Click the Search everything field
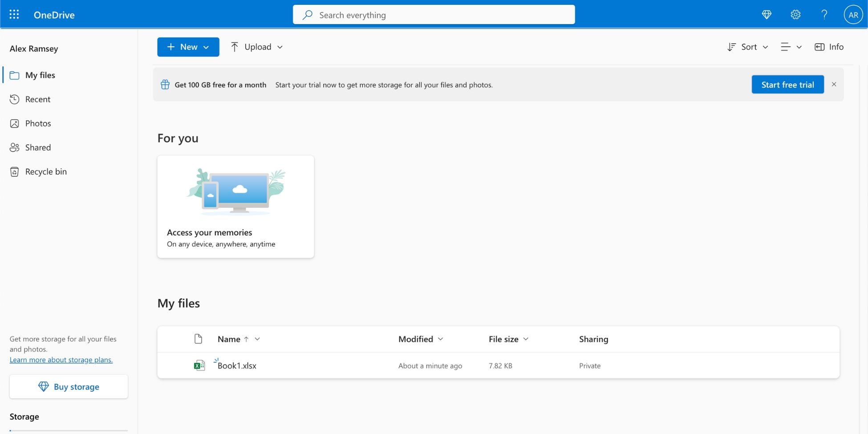 click(434, 14)
